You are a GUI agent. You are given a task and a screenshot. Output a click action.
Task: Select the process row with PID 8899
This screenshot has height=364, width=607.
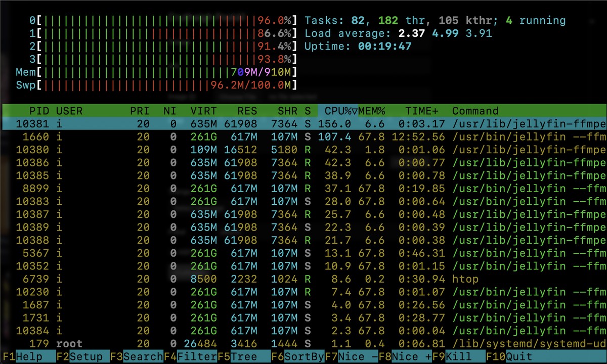pyautogui.click(x=303, y=189)
